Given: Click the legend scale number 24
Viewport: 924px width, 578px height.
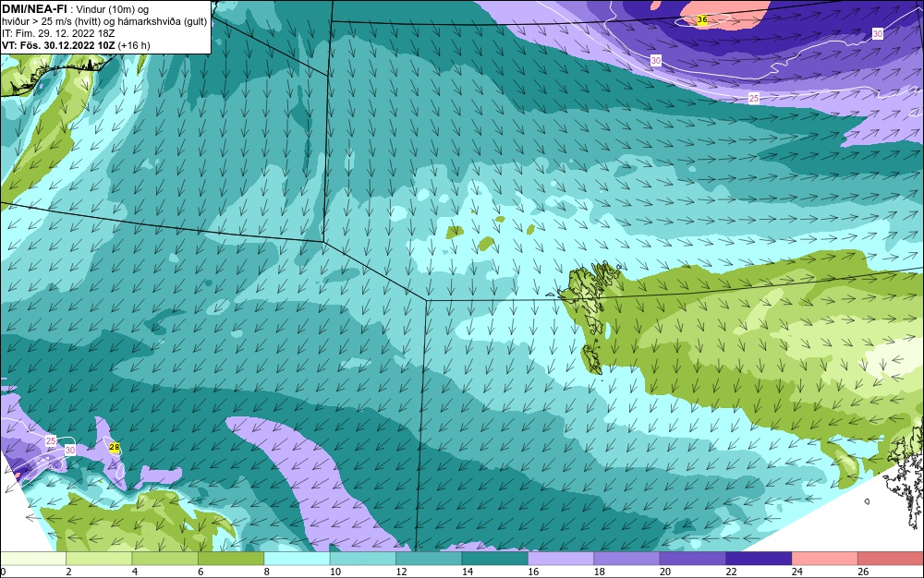Looking at the screenshot, I should (797, 572).
